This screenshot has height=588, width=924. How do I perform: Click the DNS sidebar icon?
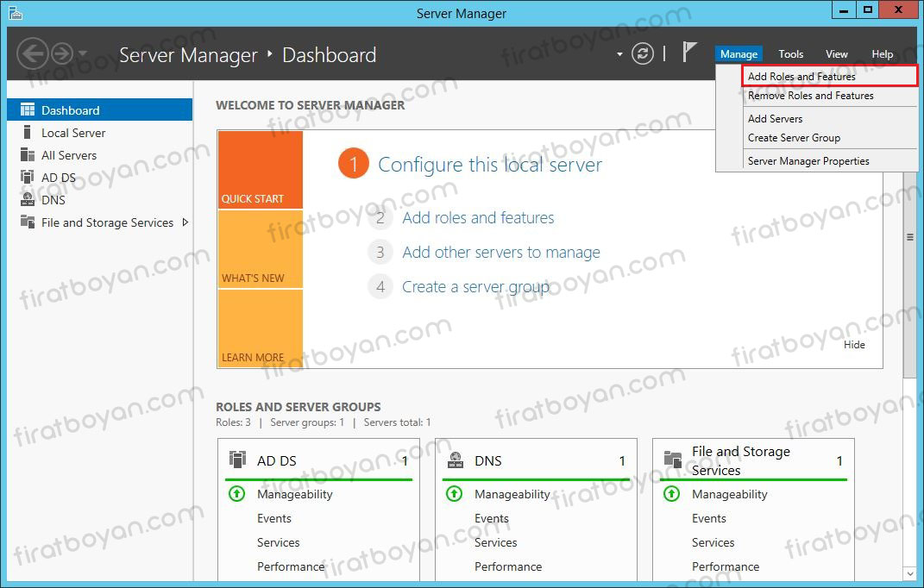tap(27, 199)
